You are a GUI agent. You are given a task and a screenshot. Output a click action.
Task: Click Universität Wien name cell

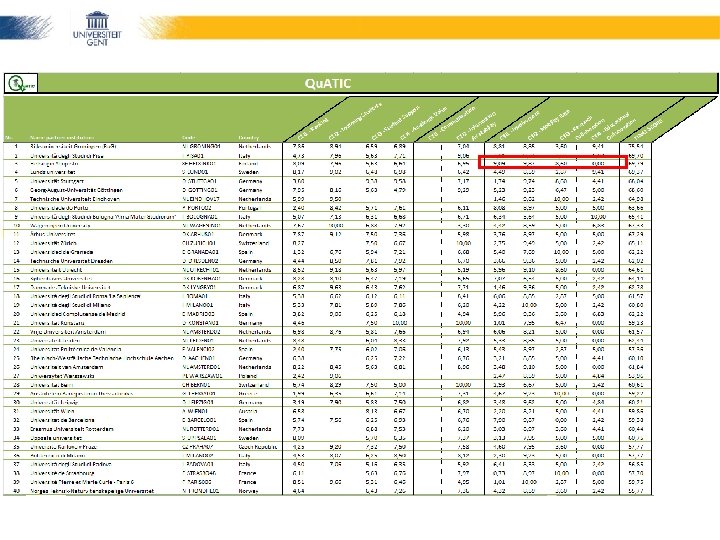(52, 411)
